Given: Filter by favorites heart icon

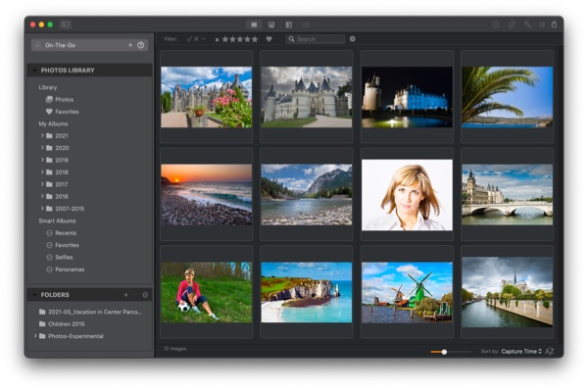Looking at the screenshot, I should point(269,39).
